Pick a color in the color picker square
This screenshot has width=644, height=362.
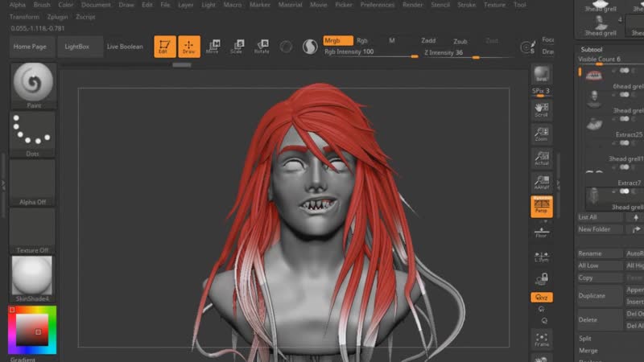pos(32,330)
